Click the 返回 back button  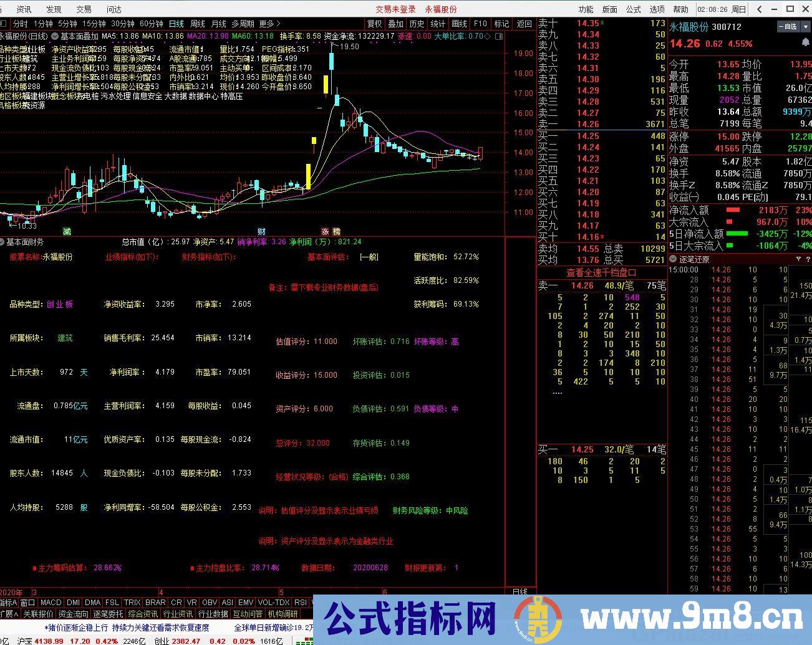[x=524, y=24]
